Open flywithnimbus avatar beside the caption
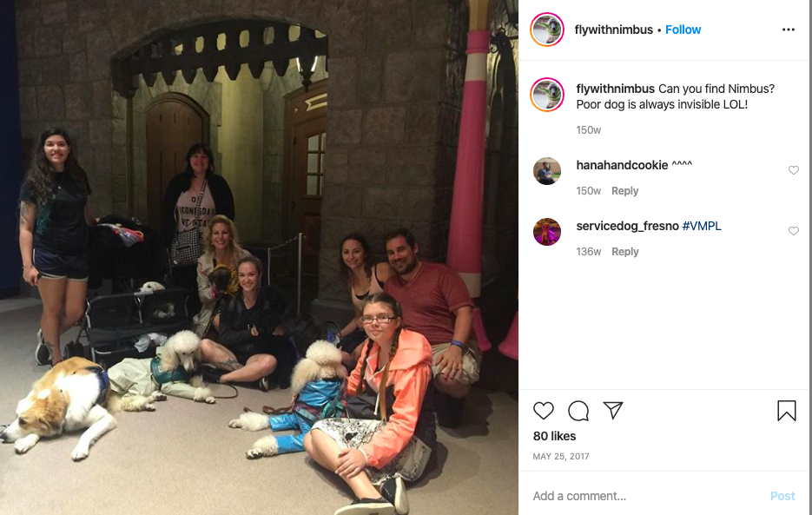812x515 pixels. (x=547, y=95)
